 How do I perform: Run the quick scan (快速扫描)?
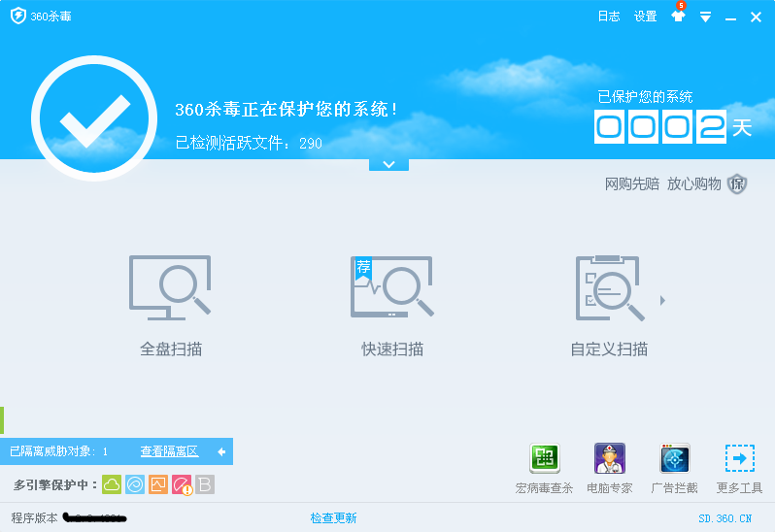coord(392,306)
